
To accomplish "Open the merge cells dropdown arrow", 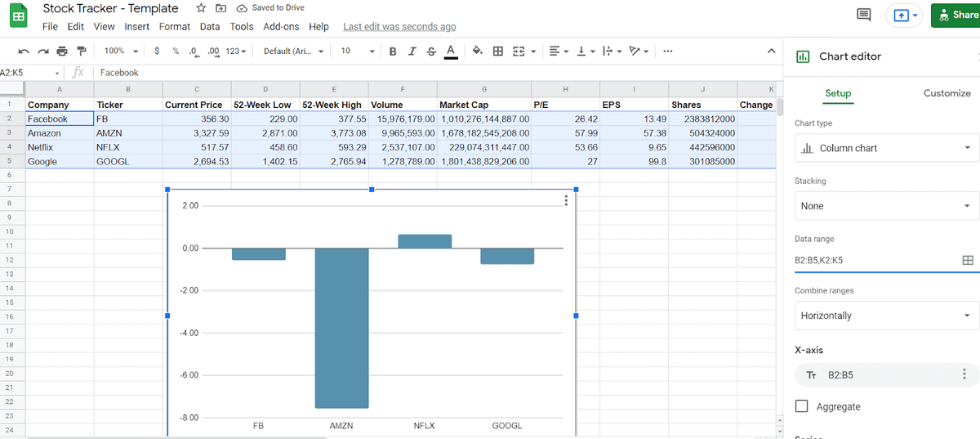I will [x=533, y=51].
